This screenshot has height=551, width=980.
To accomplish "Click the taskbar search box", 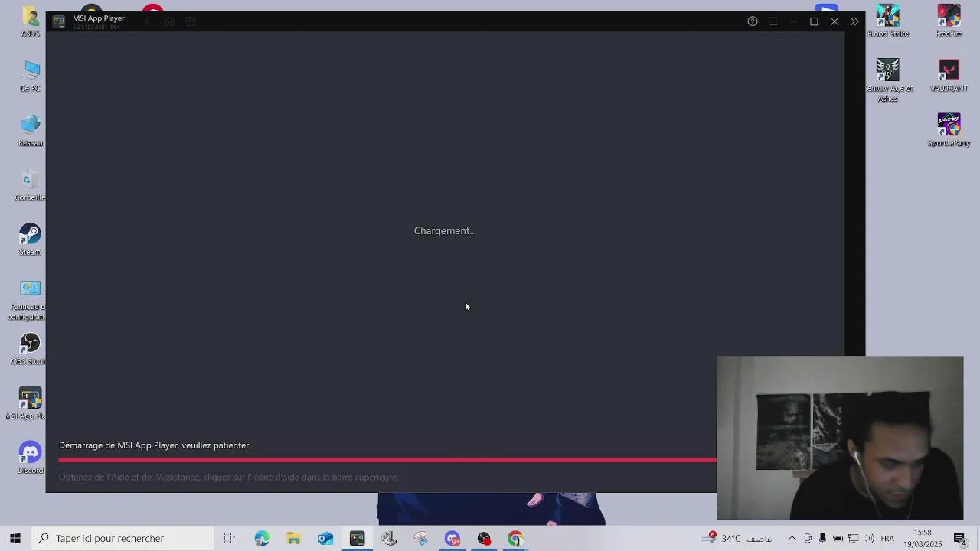I will [x=122, y=538].
